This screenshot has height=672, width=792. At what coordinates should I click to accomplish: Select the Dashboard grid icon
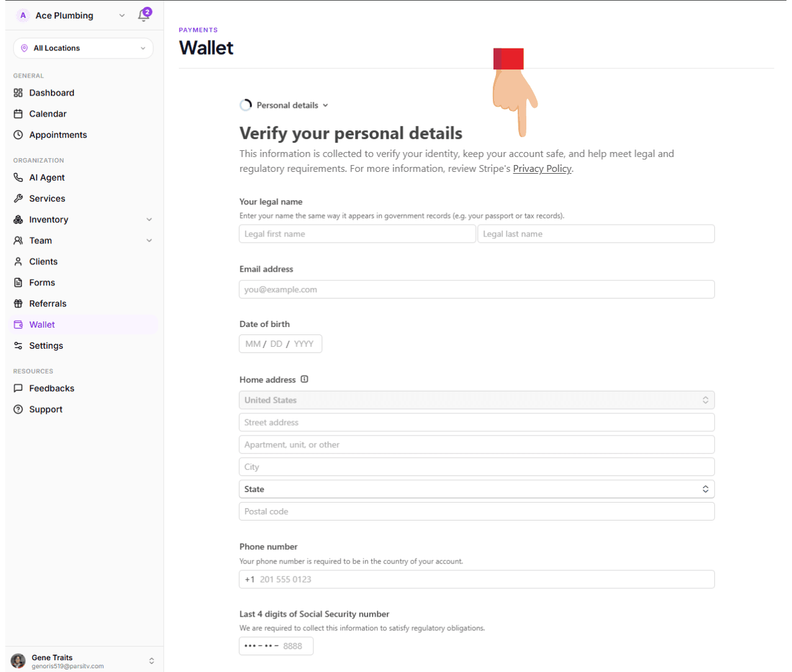point(19,92)
